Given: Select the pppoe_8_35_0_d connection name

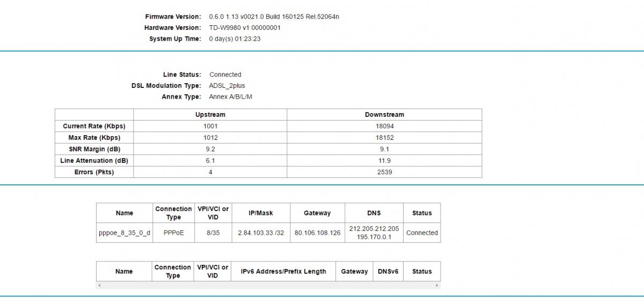Looking at the screenshot, I should (x=125, y=233).
